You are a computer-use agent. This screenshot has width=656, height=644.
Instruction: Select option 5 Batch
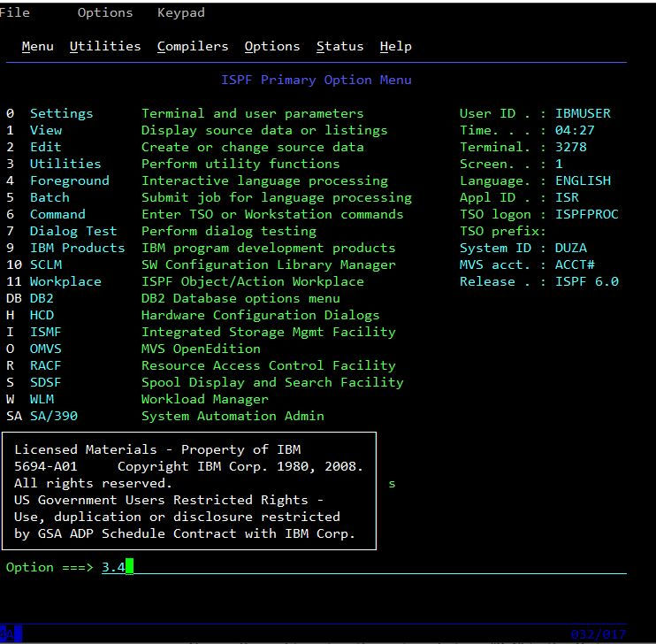click(x=50, y=197)
